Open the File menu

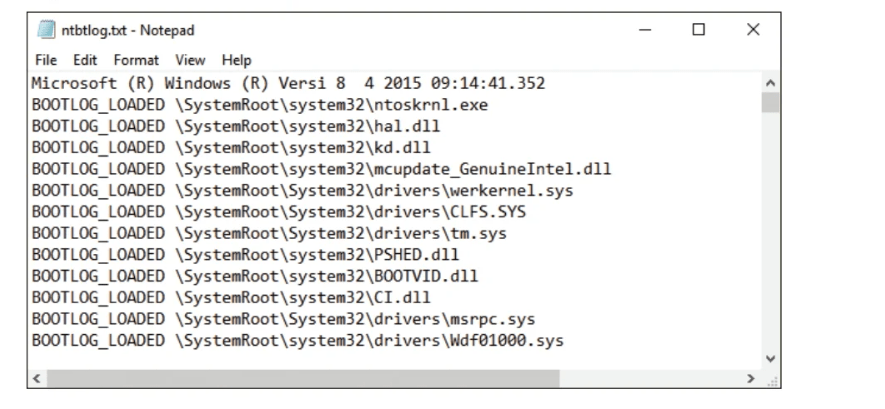coord(46,60)
